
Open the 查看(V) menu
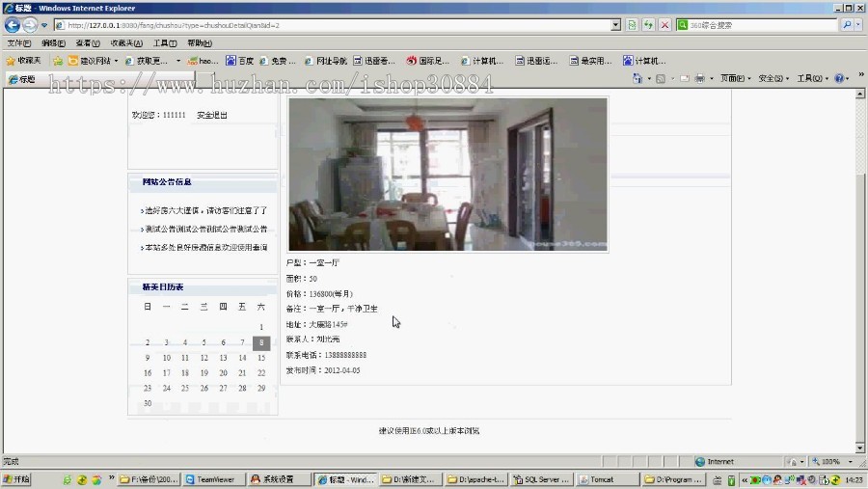pyautogui.click(x=88, y=43)
